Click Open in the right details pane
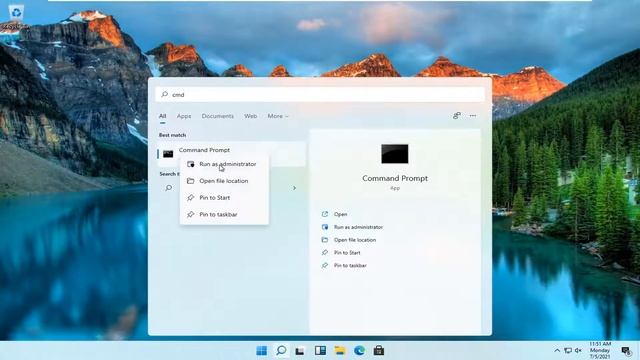The height and width of the screenshot is (360, 640). click(340, 214)
